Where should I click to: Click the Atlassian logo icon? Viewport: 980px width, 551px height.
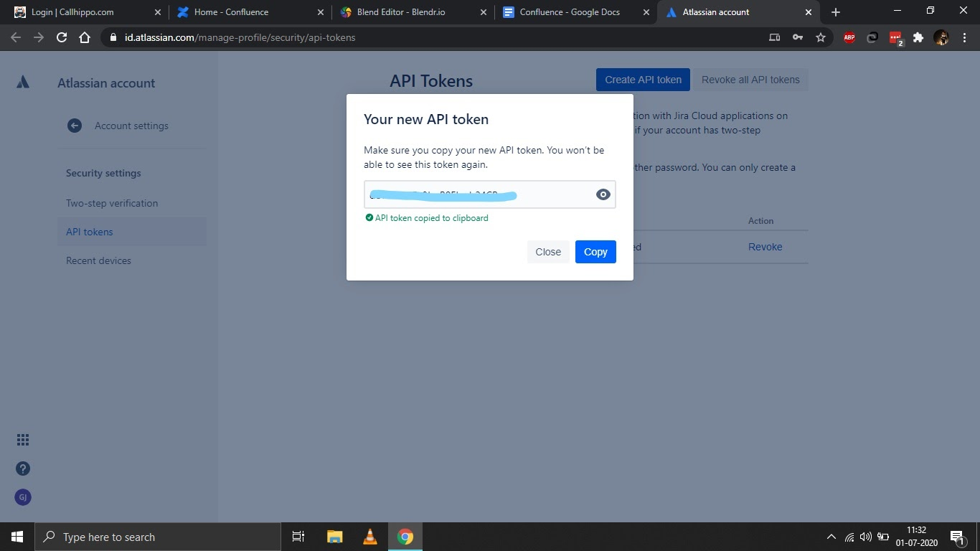click(23, 83)
